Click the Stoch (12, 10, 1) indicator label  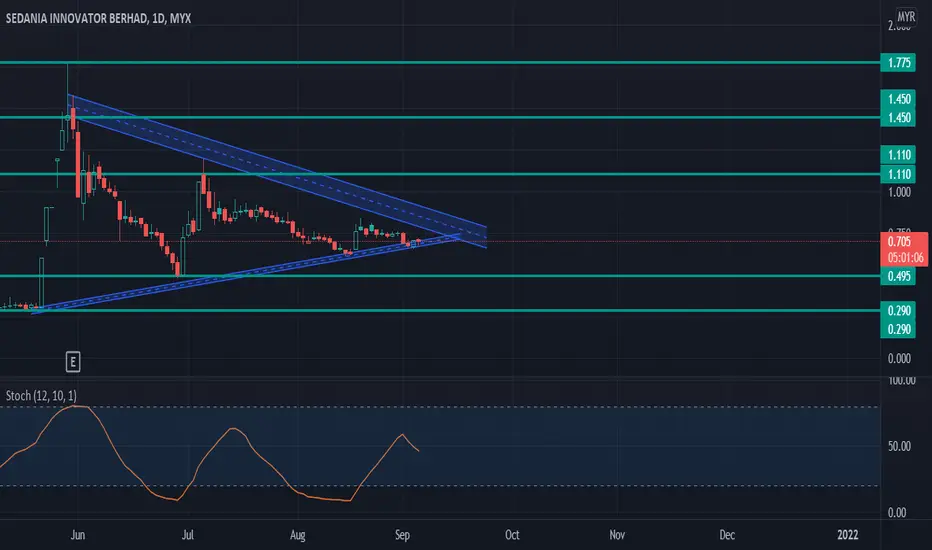41,395
